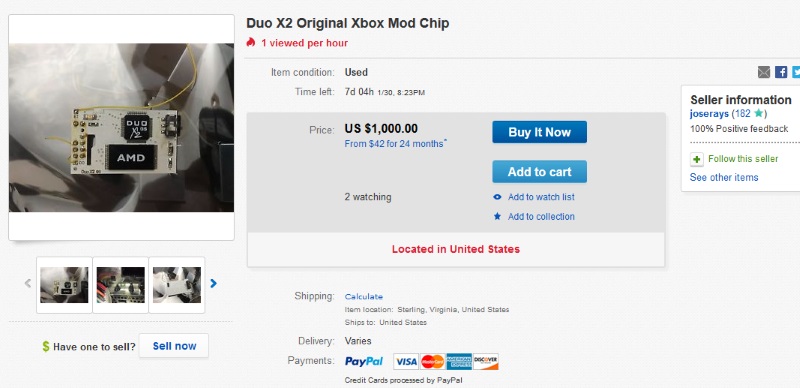Click the Sell now button
Image resolution: width=800 pixels, height=388 pixels.
174,346
